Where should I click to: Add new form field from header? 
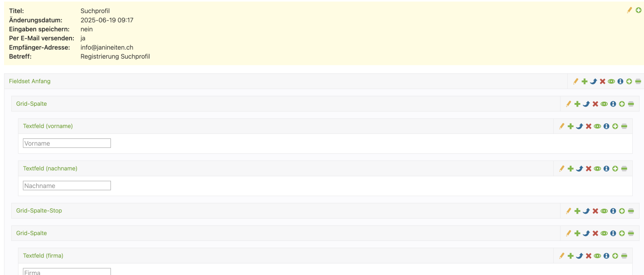pyautogui.click(x=639, y=10)
